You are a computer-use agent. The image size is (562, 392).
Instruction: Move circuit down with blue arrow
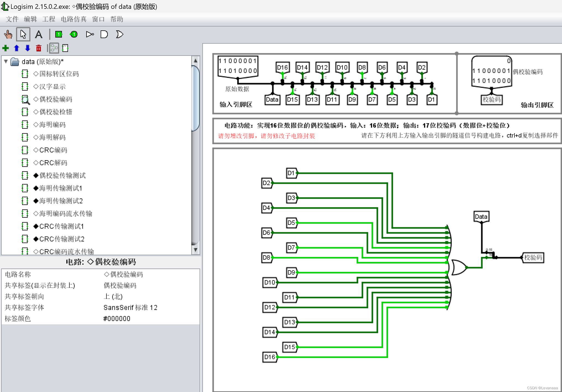[27, 48]
